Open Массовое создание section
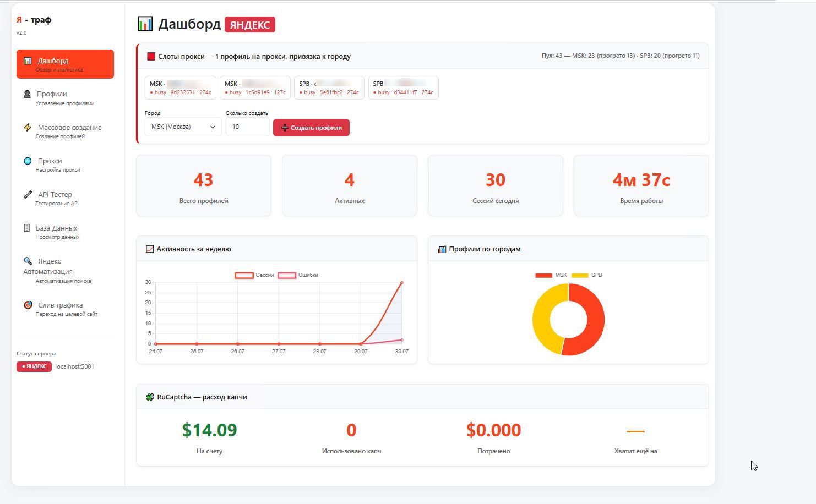This screenshot has height=504, width=816. tap(65, 131)
